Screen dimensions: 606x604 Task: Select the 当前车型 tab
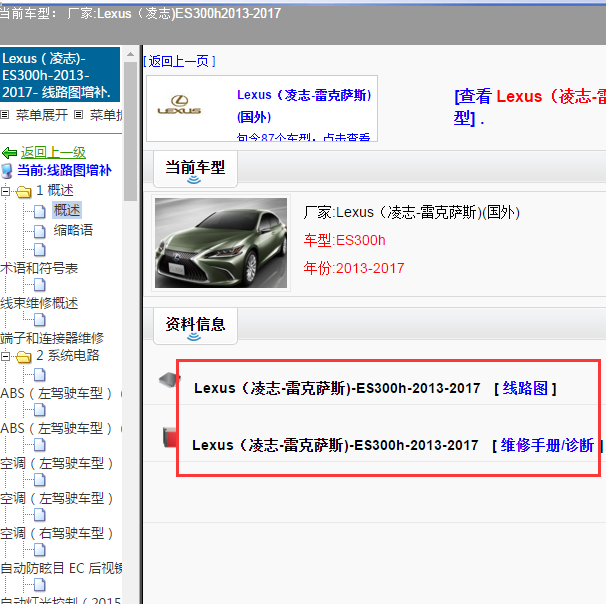coord(196,168)
